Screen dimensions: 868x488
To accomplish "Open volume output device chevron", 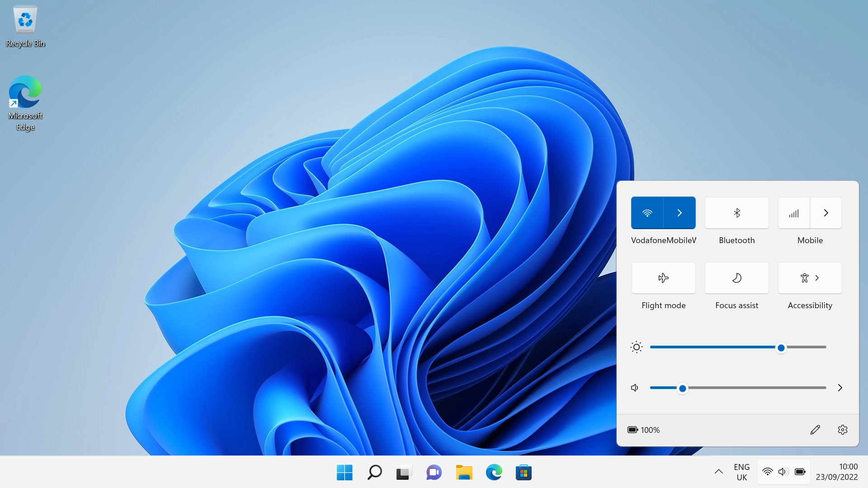I will coord(840,388).
